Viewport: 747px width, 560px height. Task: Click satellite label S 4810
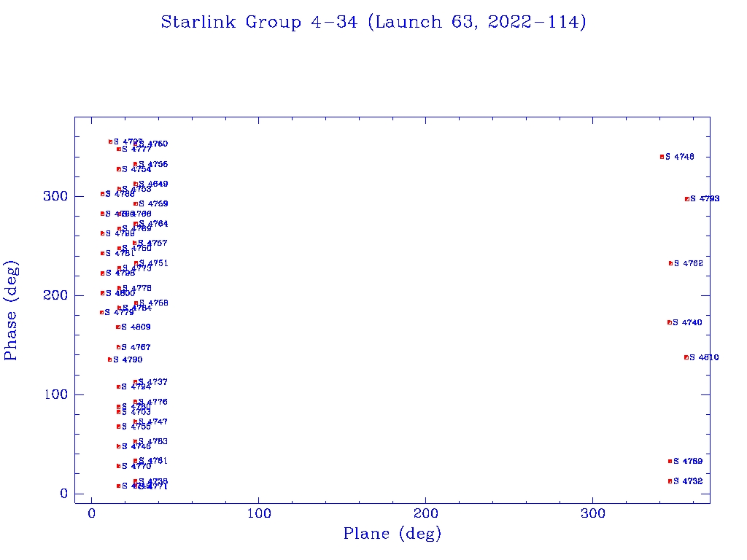(x=704, y=357)
